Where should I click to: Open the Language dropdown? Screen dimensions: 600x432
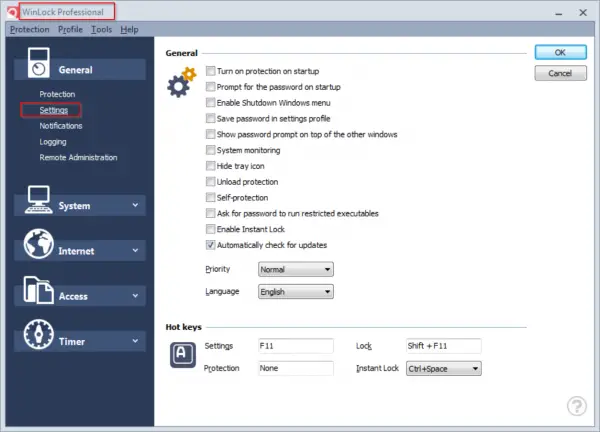point(295,292)
